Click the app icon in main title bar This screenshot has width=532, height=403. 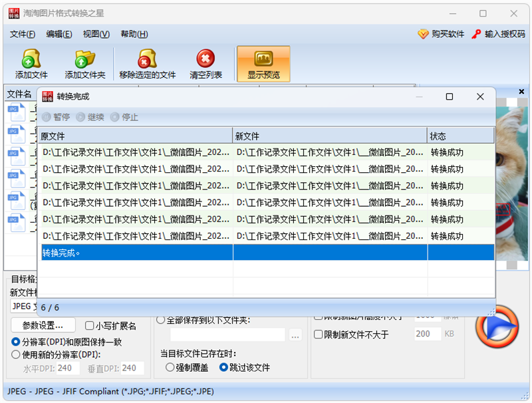pyautogui.click(x=14, y=13)
